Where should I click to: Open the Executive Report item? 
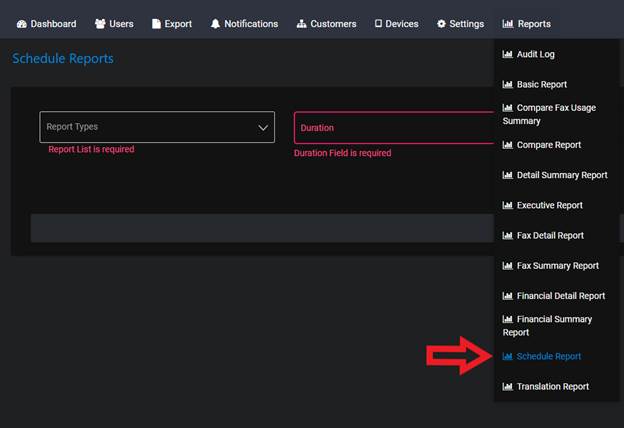[x=549, y=205]
